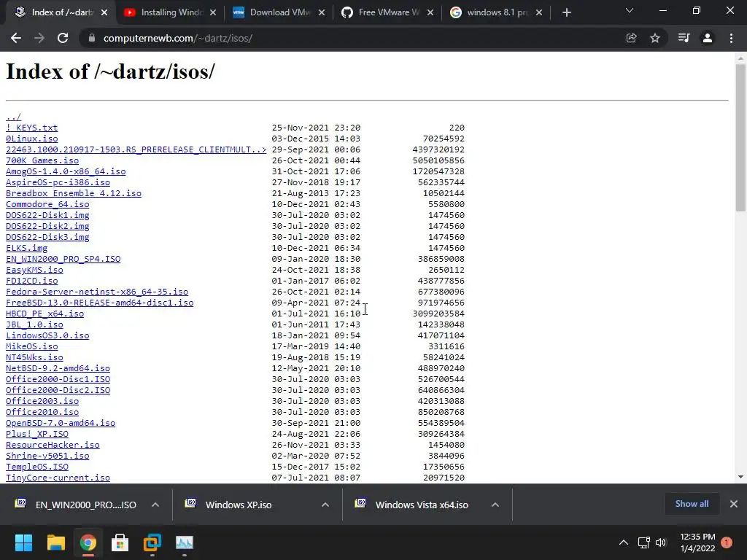
Task: Download 700K Games.iso
Action: [42, 160]
